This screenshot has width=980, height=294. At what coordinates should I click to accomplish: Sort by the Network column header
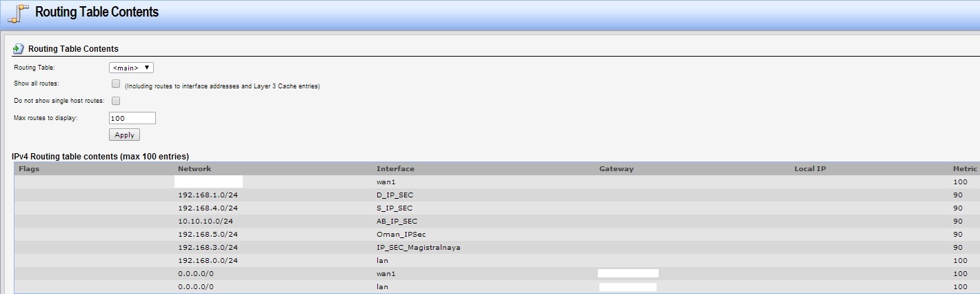pos(194,168)
